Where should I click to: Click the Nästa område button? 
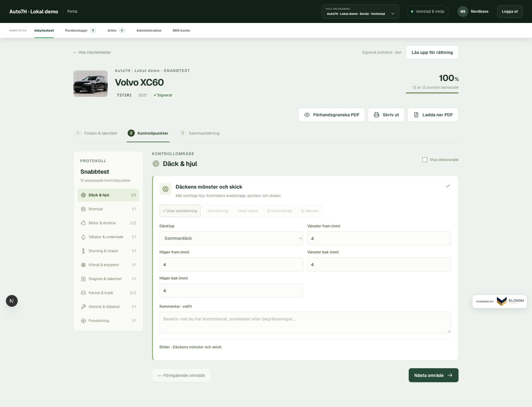pos(434,375)
